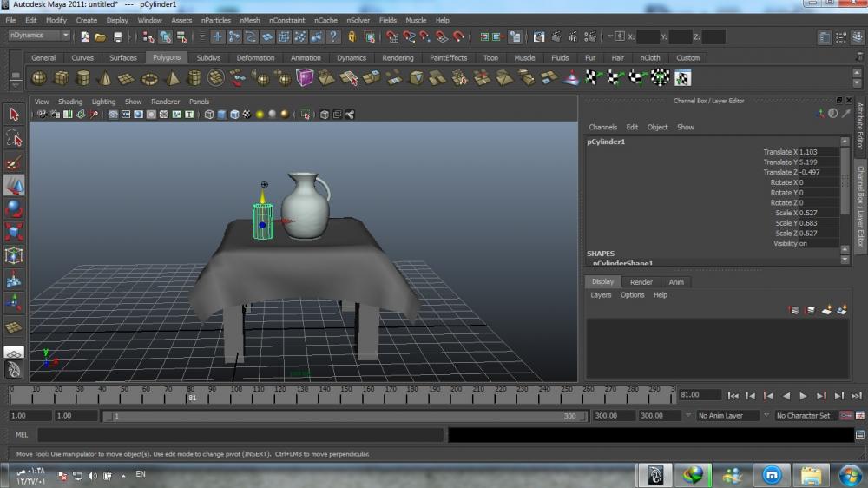The width and height of the screenshot is (868, 488).
Task: Open the Layers menu in Layer Editor
Action: [601, 295]
